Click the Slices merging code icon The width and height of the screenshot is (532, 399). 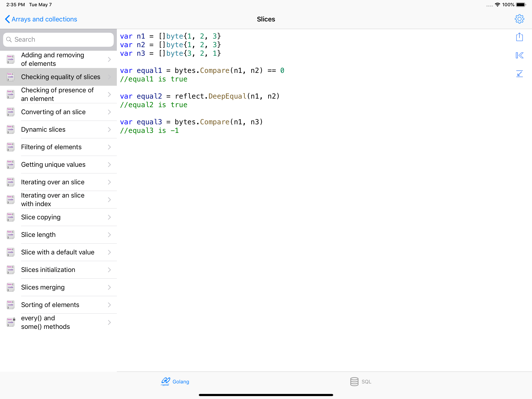click(11, 287)
